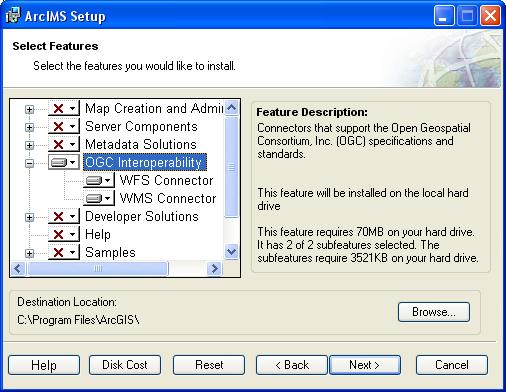This screenshot has height=392, width=506.
Task: Minimize the ArcIMS Setup window
Action: point(443,16)
